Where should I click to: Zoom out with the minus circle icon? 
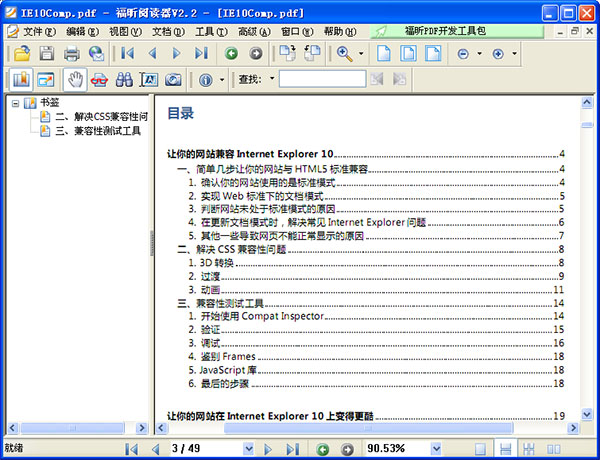pos(463,54)
